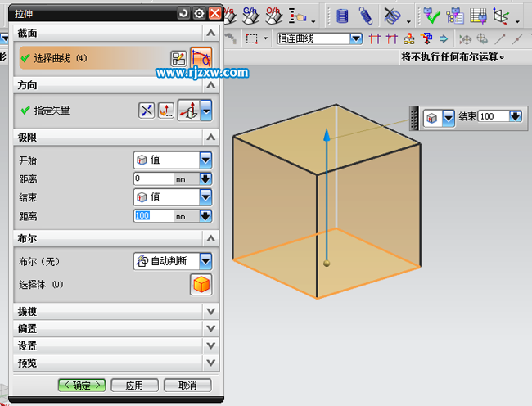Image resolution: width=532 pixels, height=406 pixels.
Task: Click the reverse direction icon in 方向
Action: pyautogui.click(x=147, y=111)
